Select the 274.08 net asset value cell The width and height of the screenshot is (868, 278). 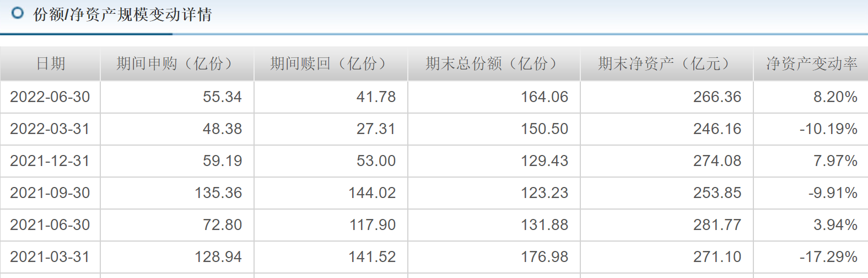click(x=717, y=161)
